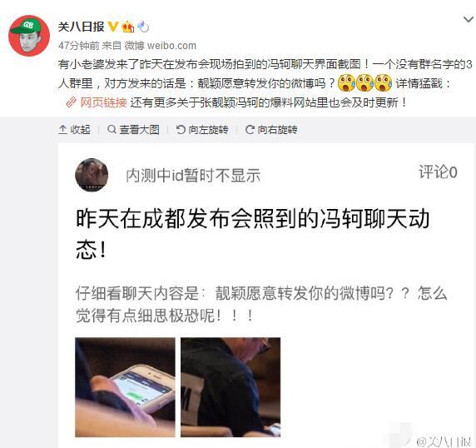Open the 关八日报 username link

tap(81, 27)
